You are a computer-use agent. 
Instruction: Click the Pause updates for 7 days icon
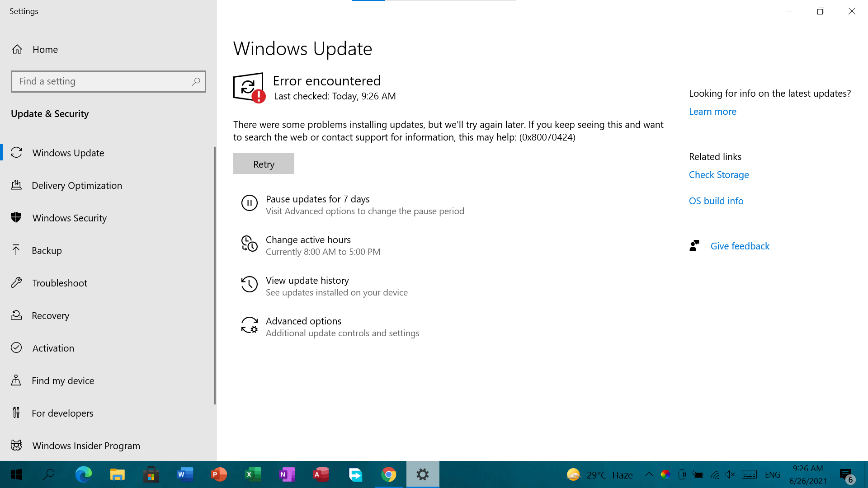pos(249,203)
